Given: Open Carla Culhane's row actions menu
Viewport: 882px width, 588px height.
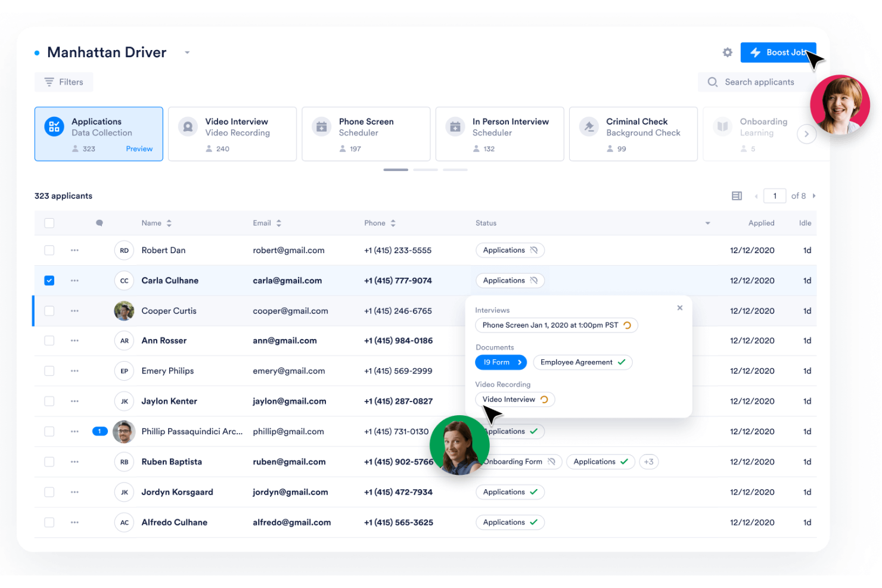Looking at the screenshot, I should [74, 281].
